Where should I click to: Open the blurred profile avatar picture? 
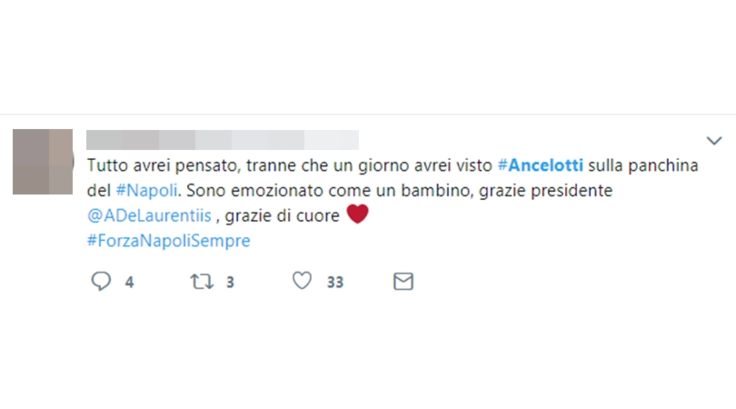(x=43, y=162)
